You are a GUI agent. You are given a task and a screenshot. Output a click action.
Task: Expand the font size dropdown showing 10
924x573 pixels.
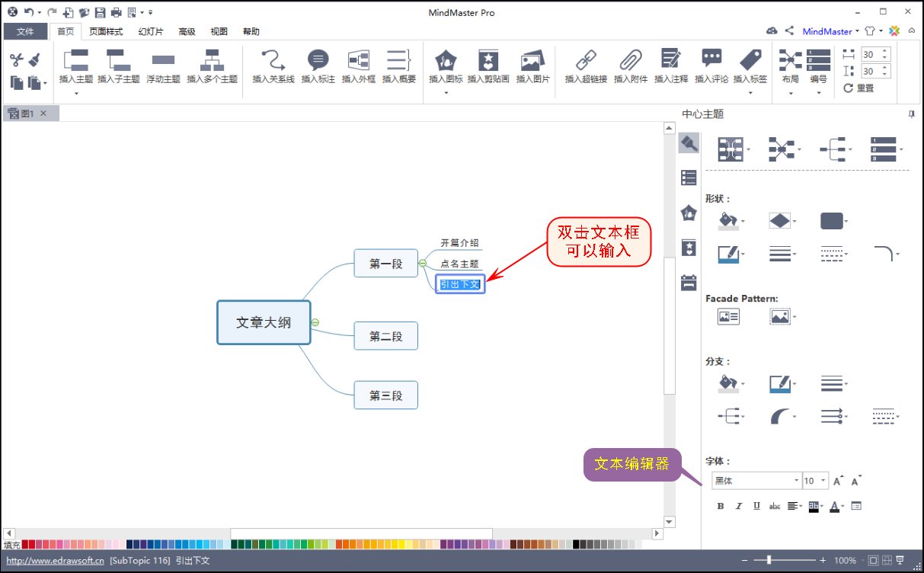pos(823,480)
